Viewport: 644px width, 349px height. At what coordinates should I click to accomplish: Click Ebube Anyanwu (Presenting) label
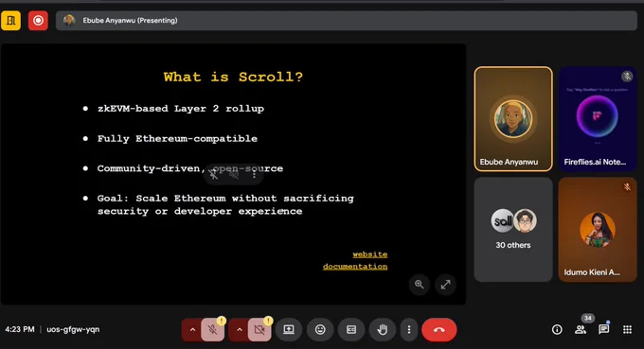[130, 21]
